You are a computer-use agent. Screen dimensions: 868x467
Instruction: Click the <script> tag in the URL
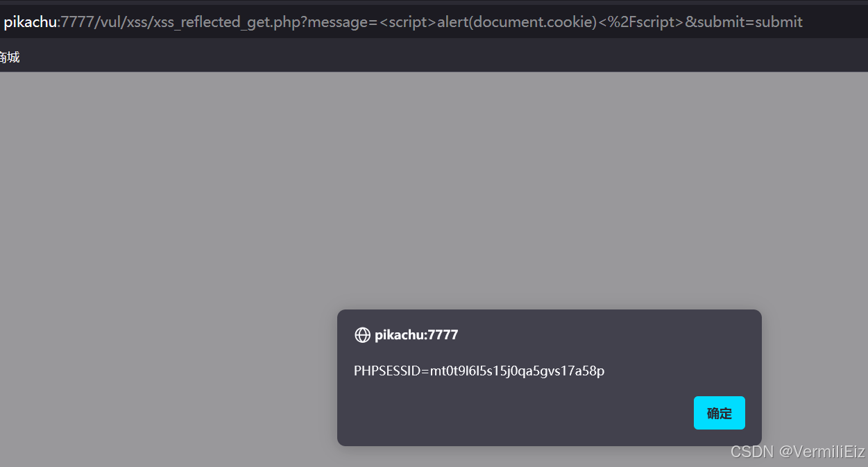point(408,22)
